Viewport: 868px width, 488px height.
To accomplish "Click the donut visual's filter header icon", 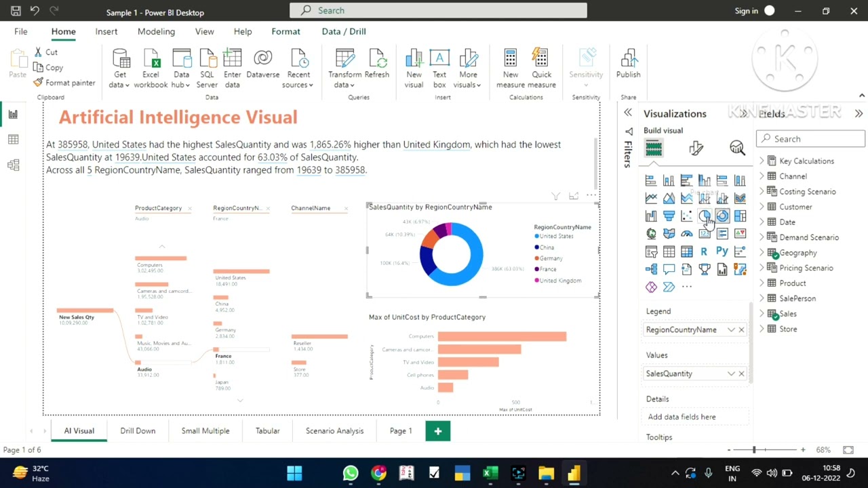I will (x=555, y=196).
